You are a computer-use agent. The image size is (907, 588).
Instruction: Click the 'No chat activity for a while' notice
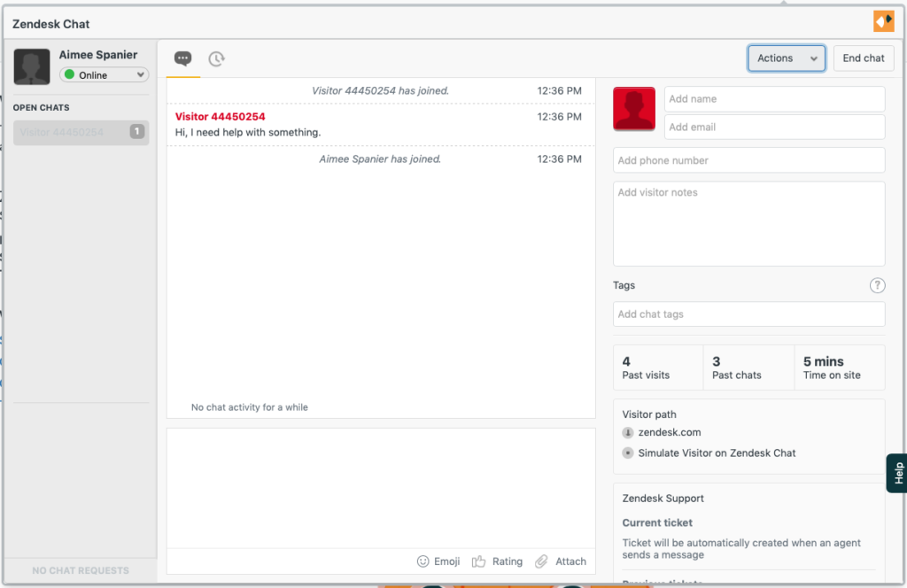[x=249, y=407]
